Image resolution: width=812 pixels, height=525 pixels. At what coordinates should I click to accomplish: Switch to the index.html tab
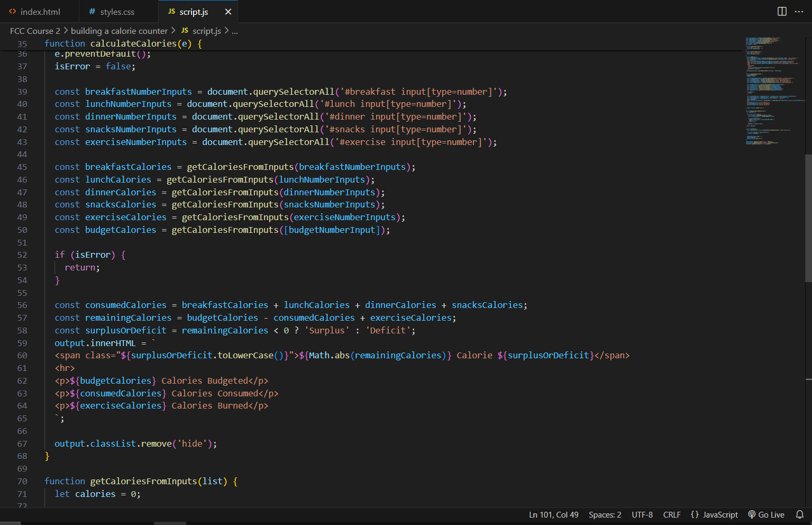click(x=40, y=12)
